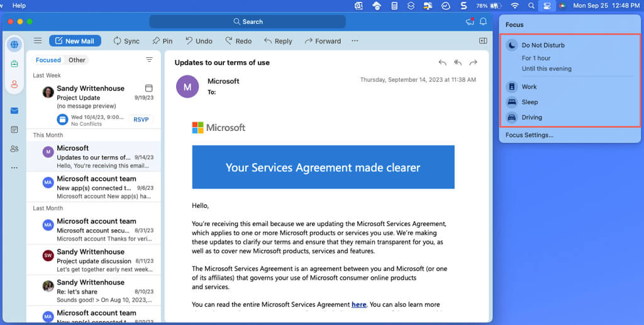Click Redo in the toolbar
The height and width of the screenshot is (325, 644).
pyautogui.click(x=238, y=41)
